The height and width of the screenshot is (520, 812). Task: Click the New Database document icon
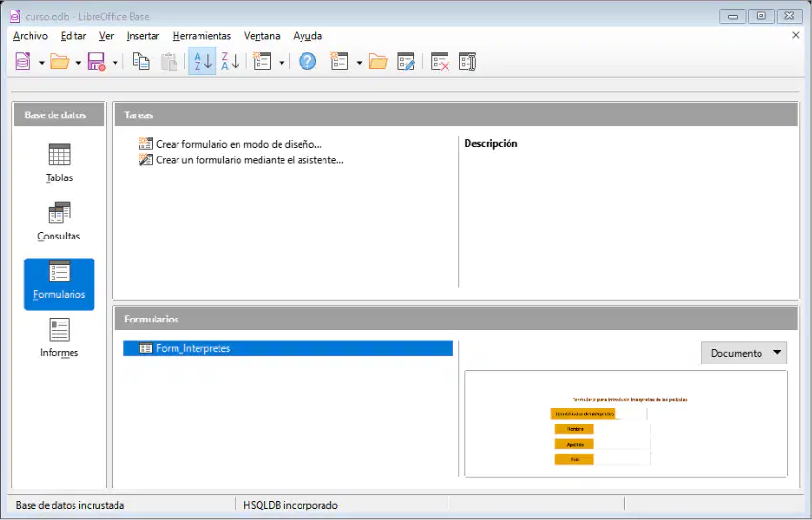[22, 62]
